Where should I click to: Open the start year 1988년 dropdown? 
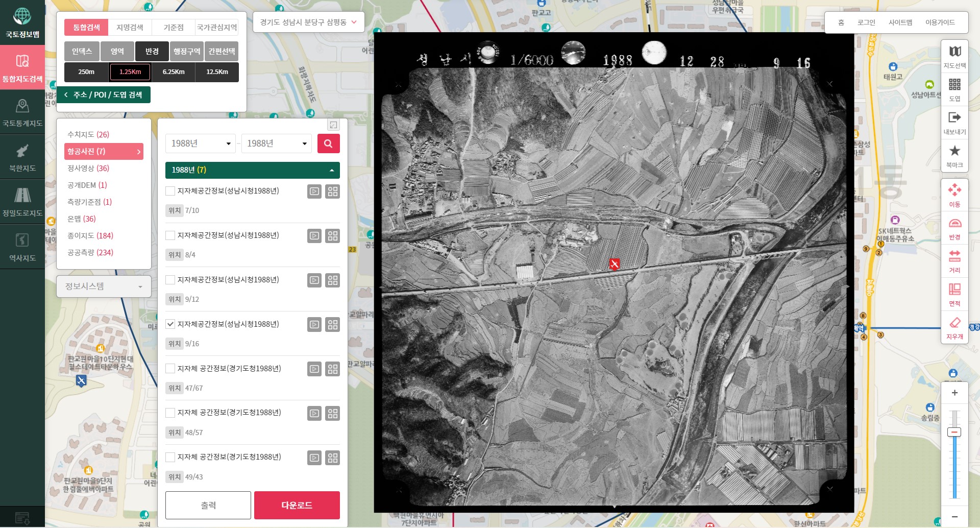click(201, 143)
